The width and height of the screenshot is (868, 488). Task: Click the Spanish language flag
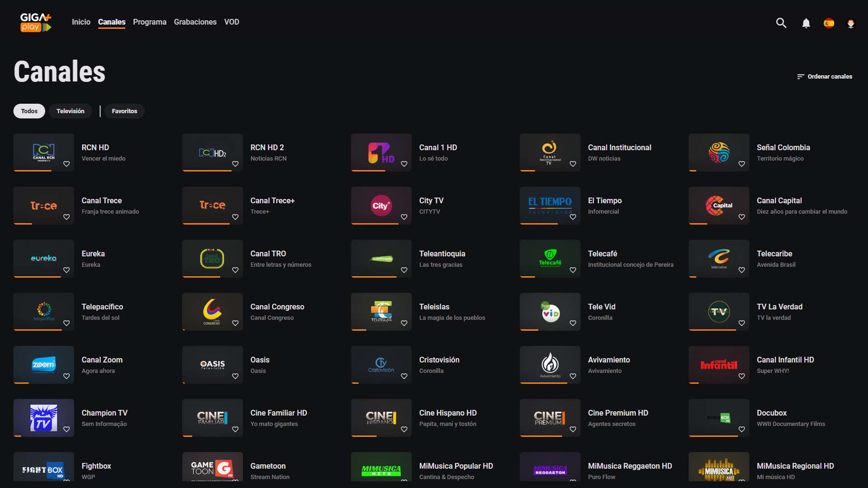coord(830,23)
